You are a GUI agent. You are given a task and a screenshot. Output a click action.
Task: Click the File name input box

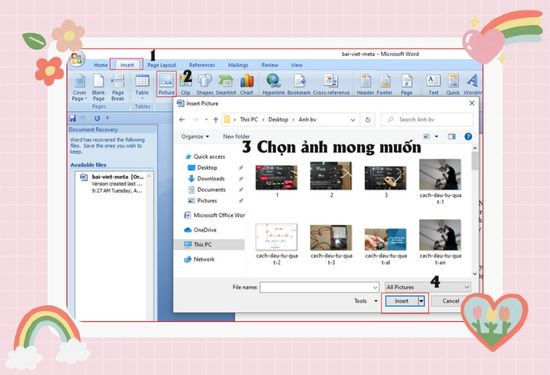[x=319, y=287]
